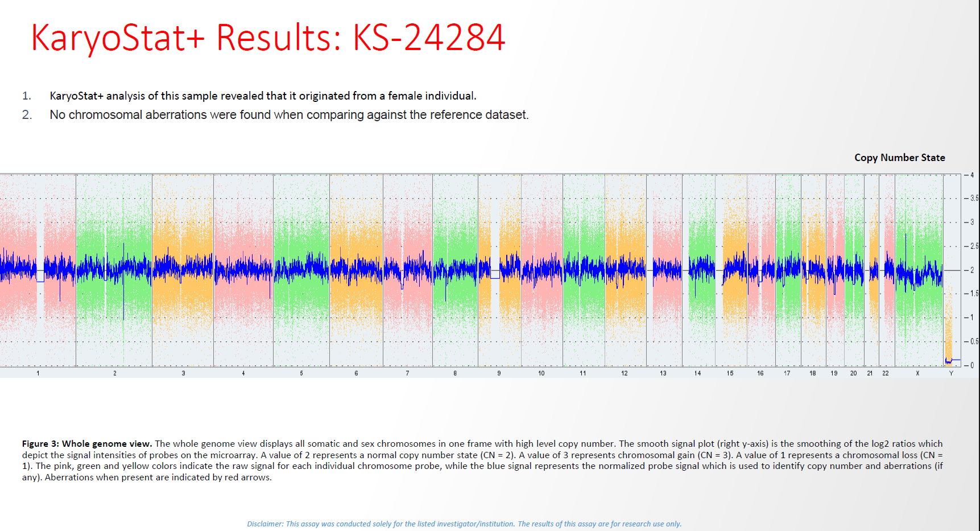The image size is (980, 531).
Task: Select the copy number 2 tick label
Action: 972,270
